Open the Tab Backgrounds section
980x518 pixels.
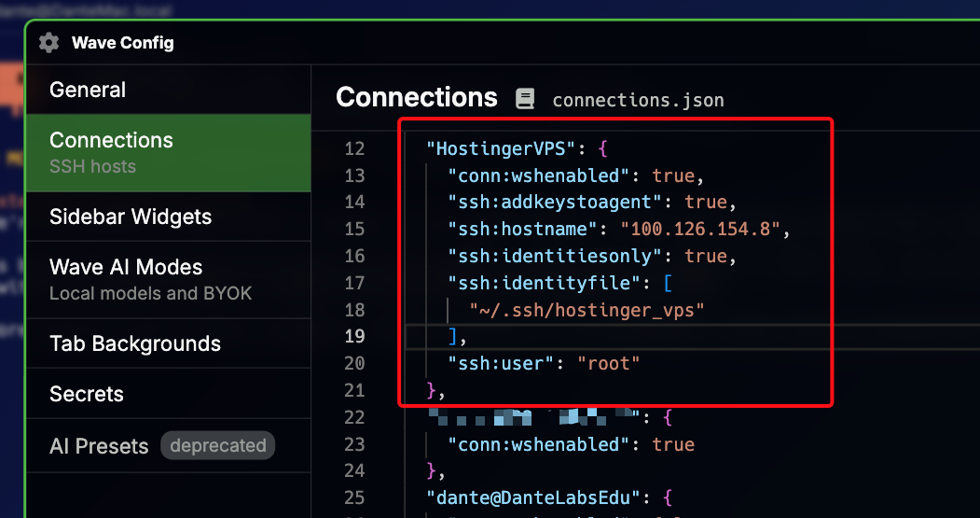tap(168, 343)
